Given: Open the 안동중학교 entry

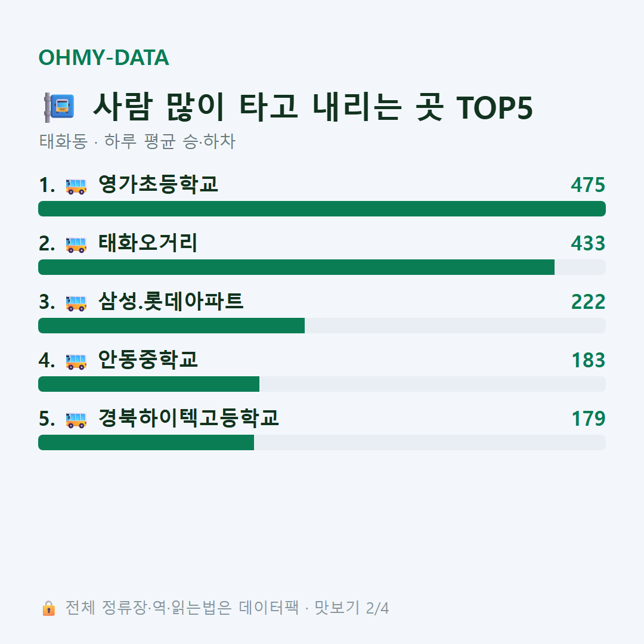Looking at the screenshot, I should point(148,360).
